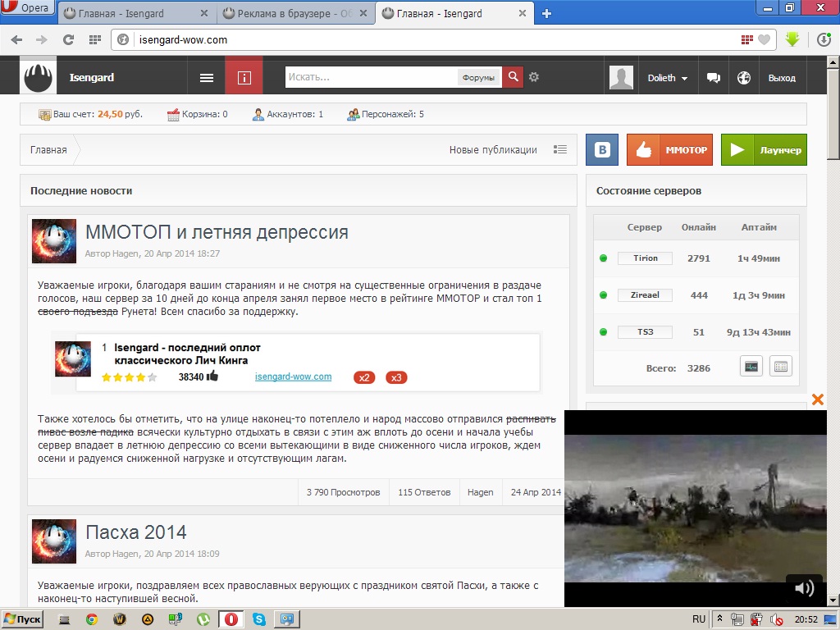The height and width of the screenshot is (630, 840).
Task: Open the hamburger navigation menu
Action: click(x=207, y=78)
